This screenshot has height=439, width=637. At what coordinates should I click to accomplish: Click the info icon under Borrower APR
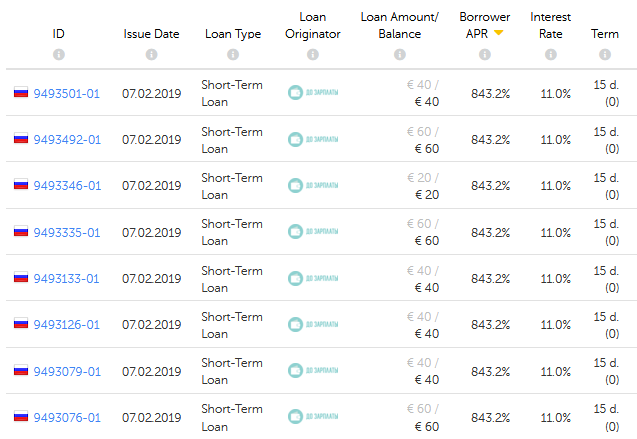click(x=484, y=54)
